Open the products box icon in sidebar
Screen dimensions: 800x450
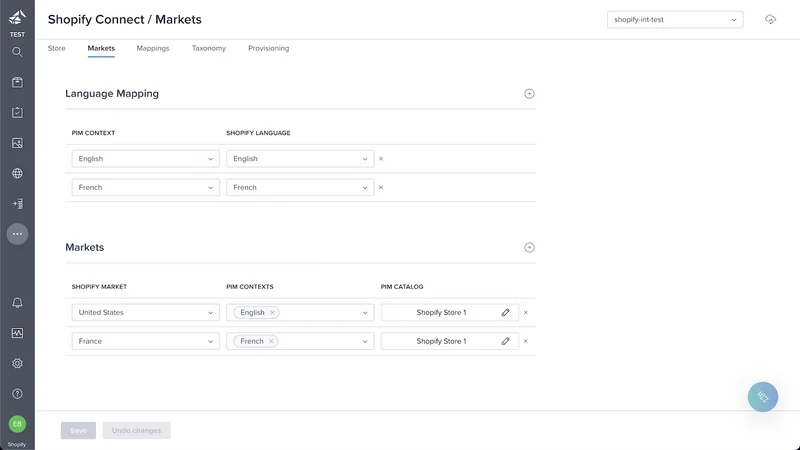[17, 82]
